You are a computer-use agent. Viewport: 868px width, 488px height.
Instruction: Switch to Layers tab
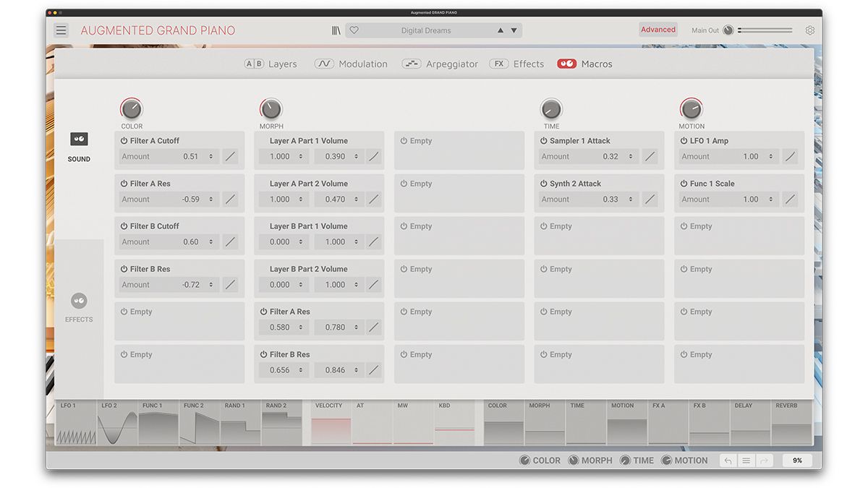[x=271, y=64]
